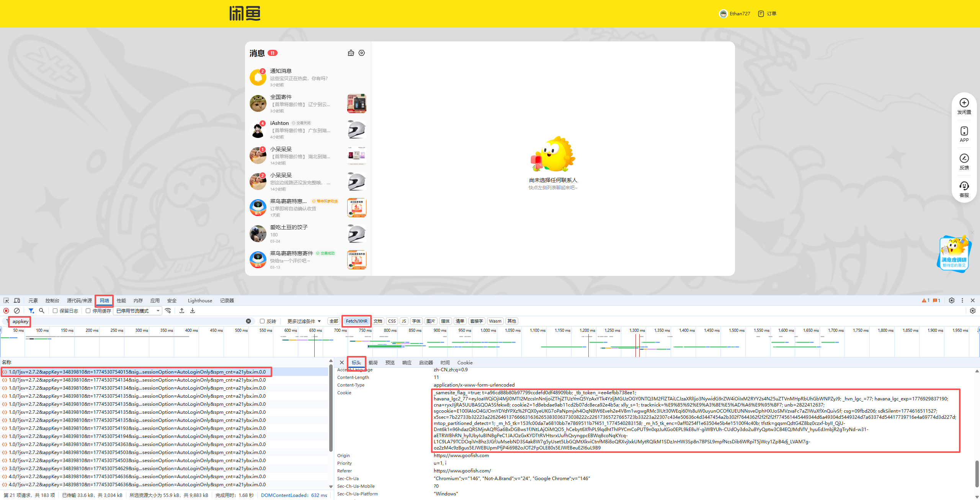
Task: Toggle the inspect element picker icon
Action: click(6, 300)
